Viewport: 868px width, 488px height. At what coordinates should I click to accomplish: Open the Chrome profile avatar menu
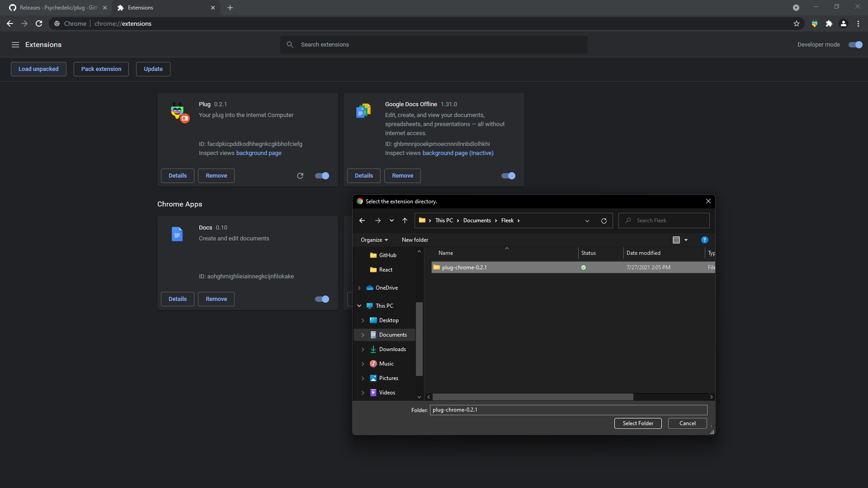(844, 23)
